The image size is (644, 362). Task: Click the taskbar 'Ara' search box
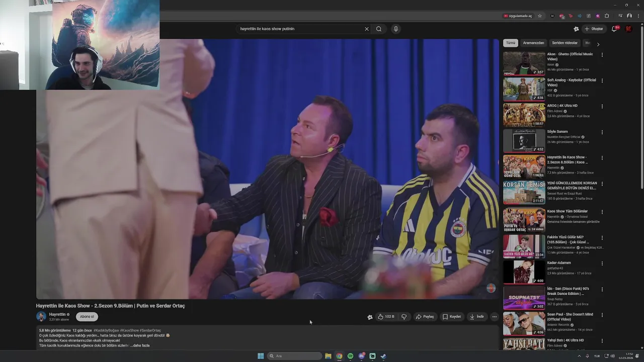(294, 356)
